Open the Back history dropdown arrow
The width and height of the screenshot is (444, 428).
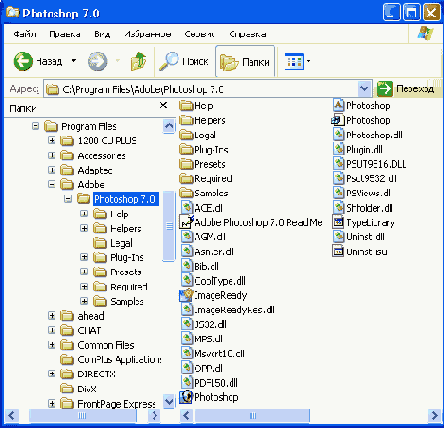[x=74, y=61]
